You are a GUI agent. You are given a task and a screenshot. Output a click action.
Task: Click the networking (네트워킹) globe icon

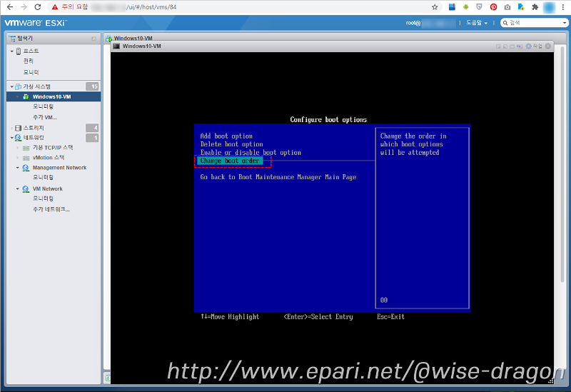(x=18, y=138)
